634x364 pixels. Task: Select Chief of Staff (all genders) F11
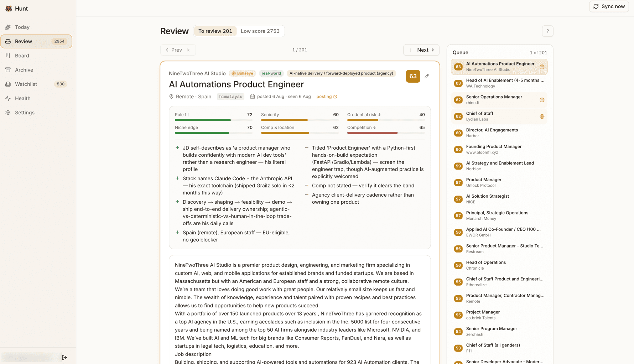coord(499,348)
